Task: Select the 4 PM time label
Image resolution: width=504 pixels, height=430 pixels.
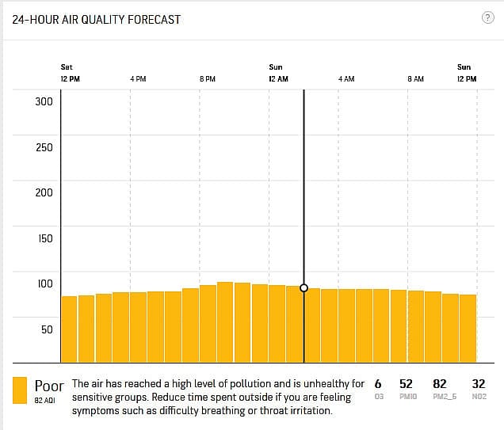Action: click(x=138, y=78)
